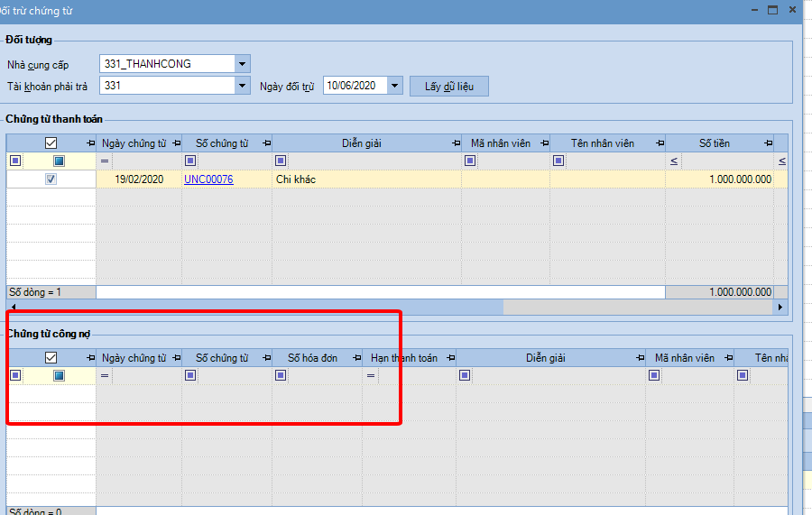Open filter operator for Số hóa đơn
The image size is (812, 515).
tap(281, 375)
